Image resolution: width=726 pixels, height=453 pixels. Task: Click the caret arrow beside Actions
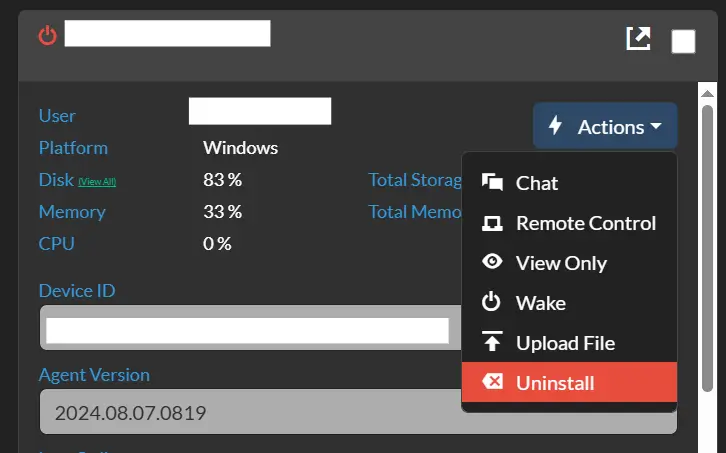point(656,127)
